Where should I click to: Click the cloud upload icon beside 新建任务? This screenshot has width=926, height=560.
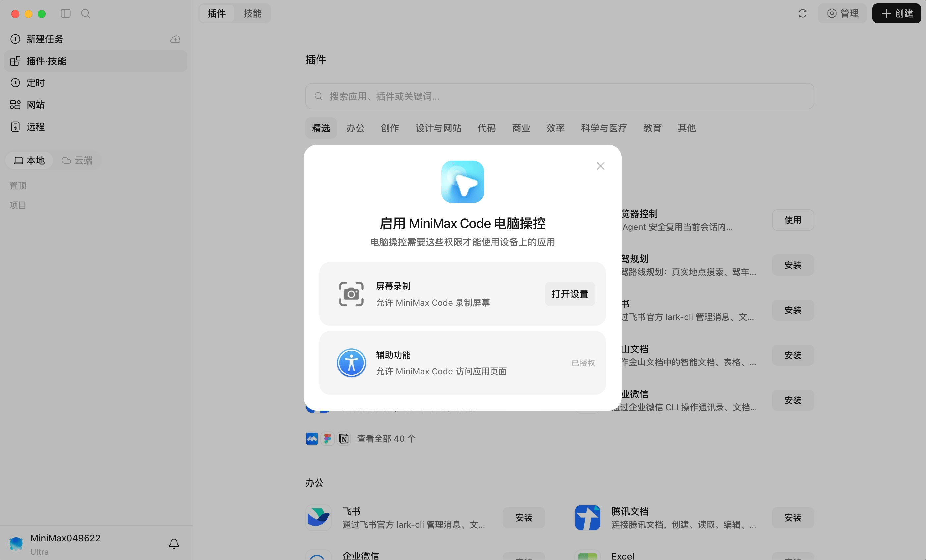point(175,39)
